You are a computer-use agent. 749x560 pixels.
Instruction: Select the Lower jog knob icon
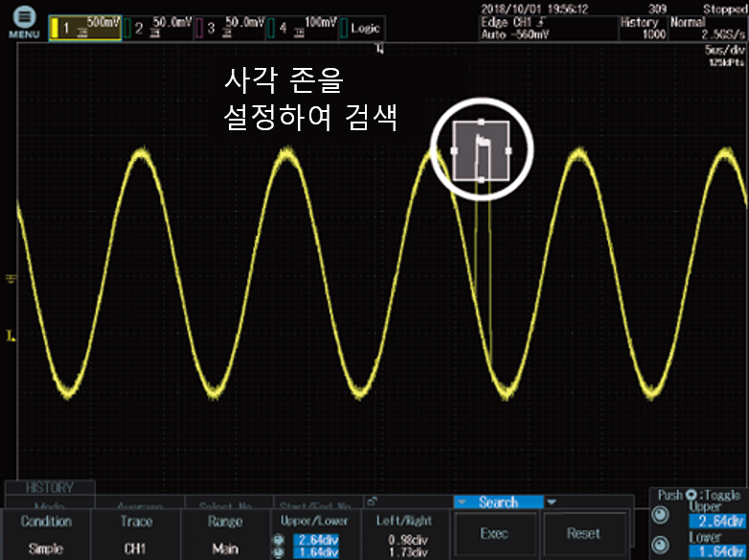661,545
